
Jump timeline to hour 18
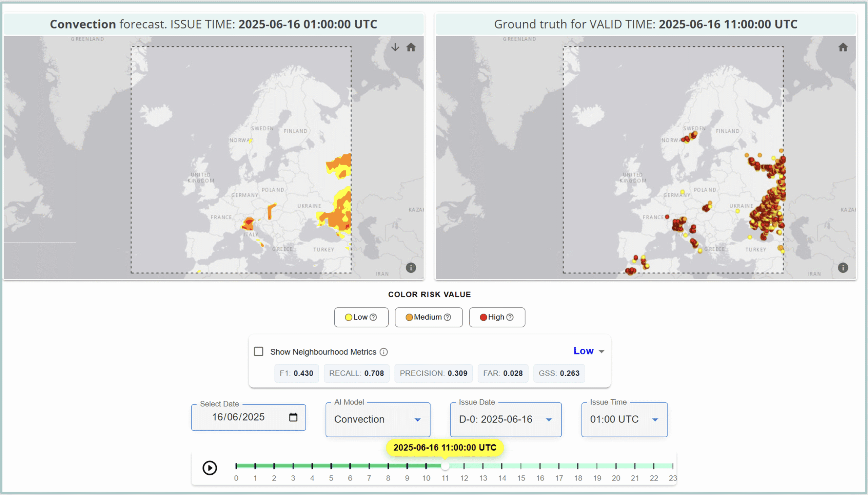(x=578, y=466)
